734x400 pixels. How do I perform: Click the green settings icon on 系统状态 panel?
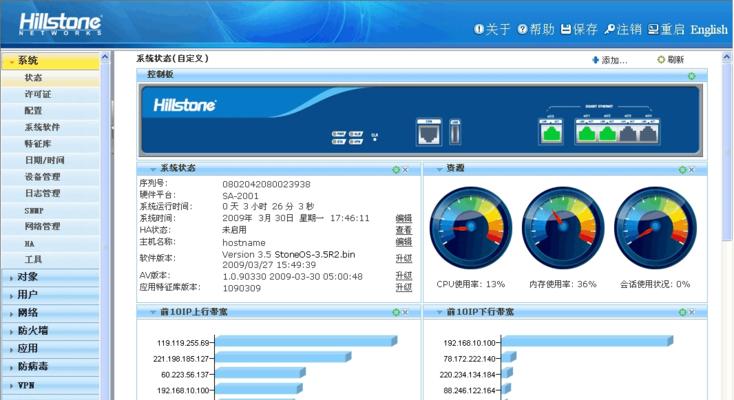click(396, 170)
